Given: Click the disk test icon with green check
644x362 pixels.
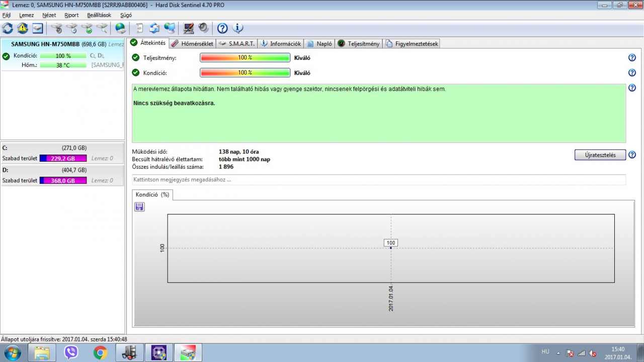Looking at the screenshot, I should (x=87, y=28).
